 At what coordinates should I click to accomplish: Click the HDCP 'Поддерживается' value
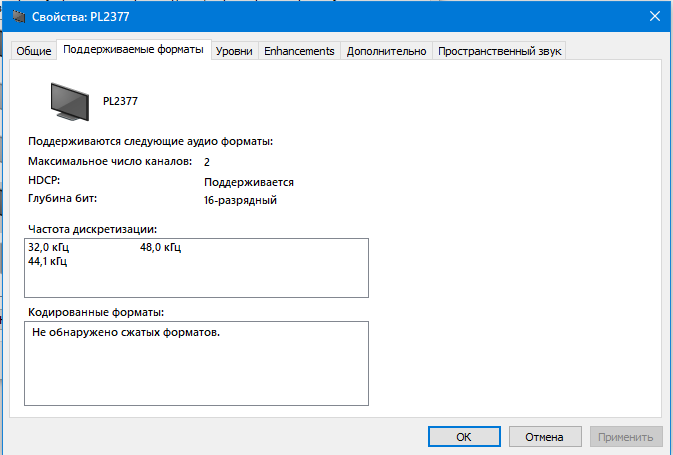248,182
